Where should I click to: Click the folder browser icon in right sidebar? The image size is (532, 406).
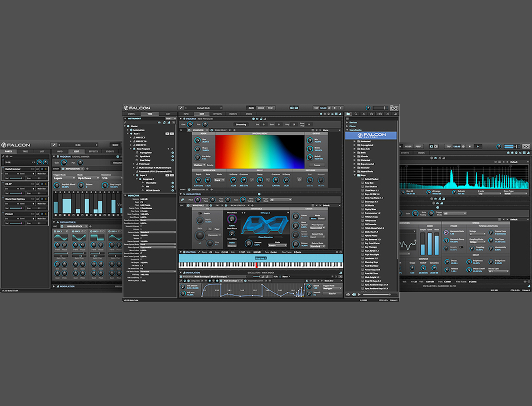click(348, 114)
